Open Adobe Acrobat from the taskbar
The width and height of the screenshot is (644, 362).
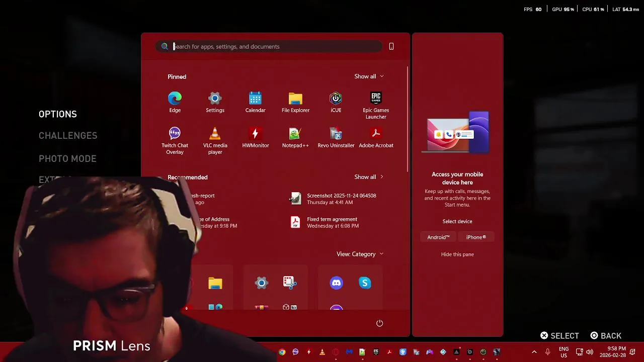click(x=389, y=352)
